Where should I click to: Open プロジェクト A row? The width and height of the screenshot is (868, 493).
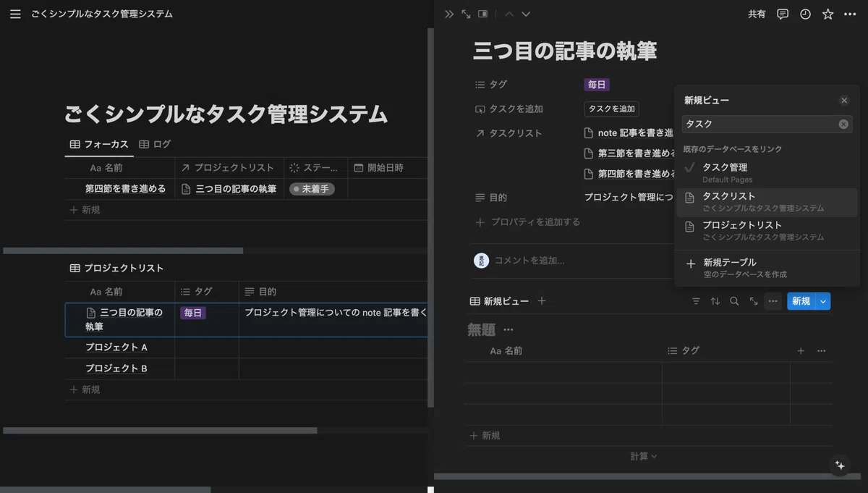click(116, 347)
